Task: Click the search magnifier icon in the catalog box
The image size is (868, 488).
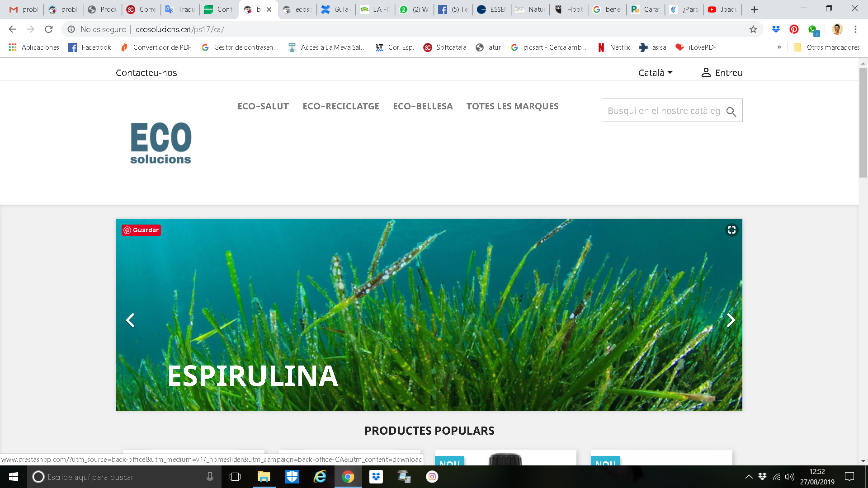Action: (x=731, y=112)
